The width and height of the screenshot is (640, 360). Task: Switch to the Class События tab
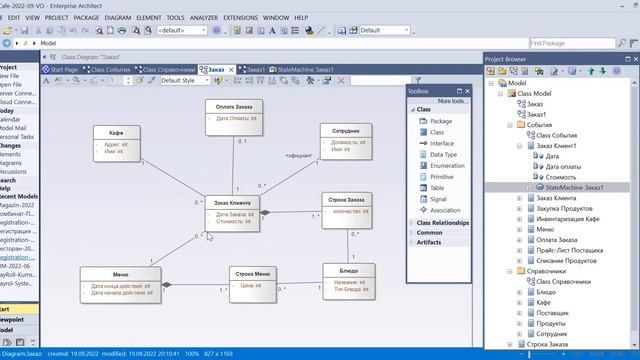[x=107, y=70]
